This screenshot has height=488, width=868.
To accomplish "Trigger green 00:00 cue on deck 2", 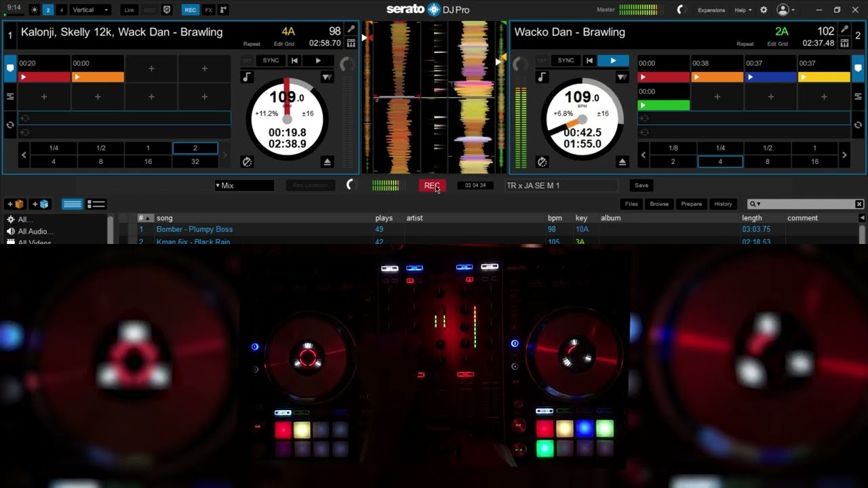I will [x=663, y=105].
